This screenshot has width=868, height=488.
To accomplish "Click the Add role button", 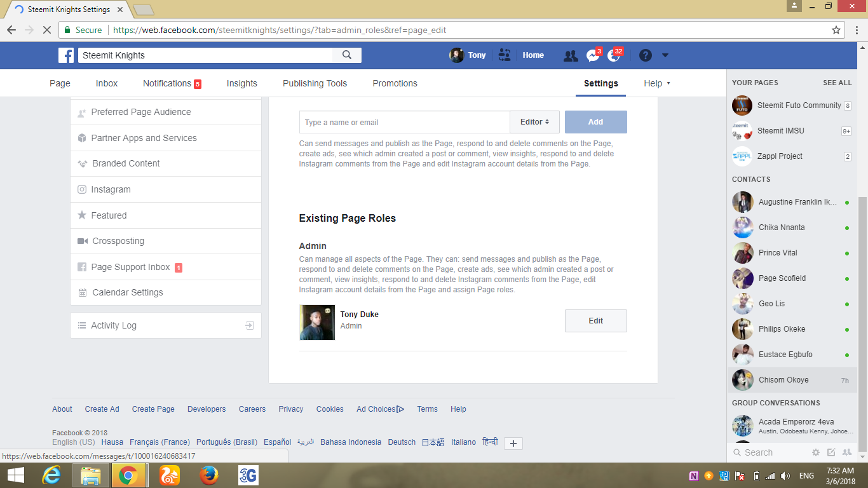I will tap(596, 122).
